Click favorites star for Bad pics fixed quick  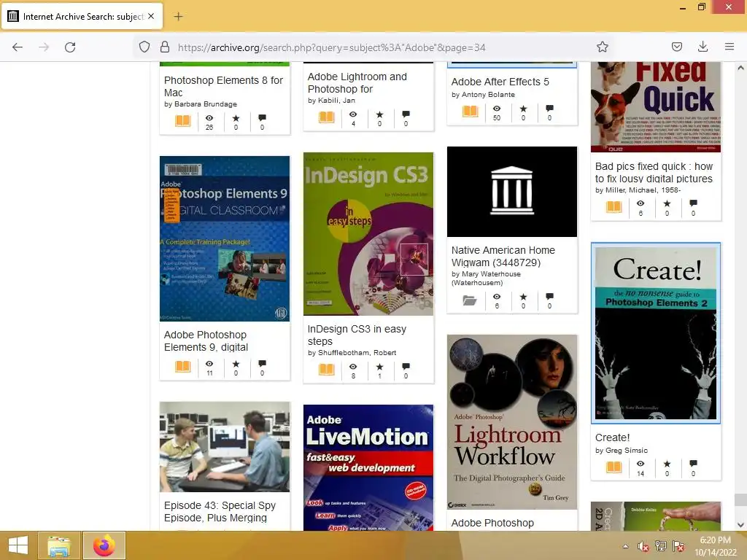pyautogui.click(x=667, y=203)
